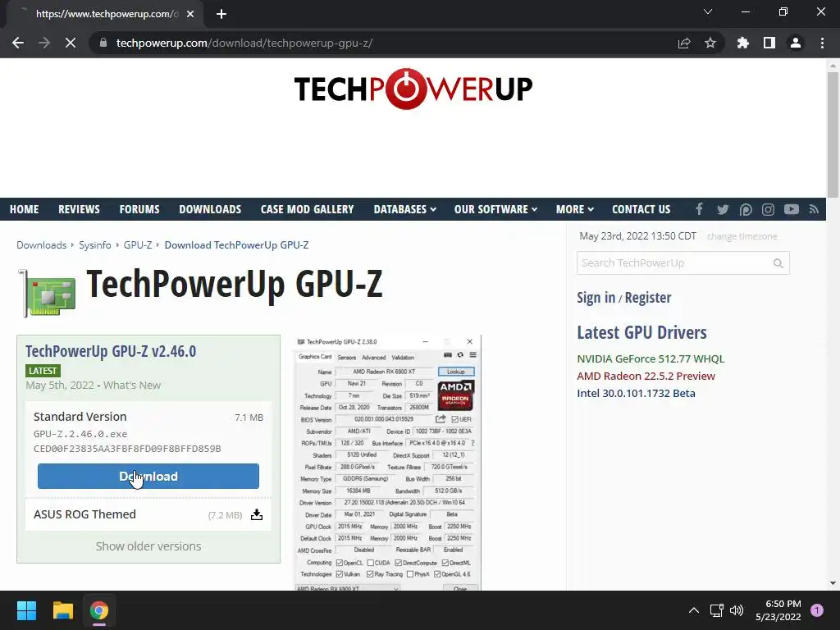Open Chrome extensions puzzle icon
The width and height of the screenshot is (840, 630).
coord(743,43)
